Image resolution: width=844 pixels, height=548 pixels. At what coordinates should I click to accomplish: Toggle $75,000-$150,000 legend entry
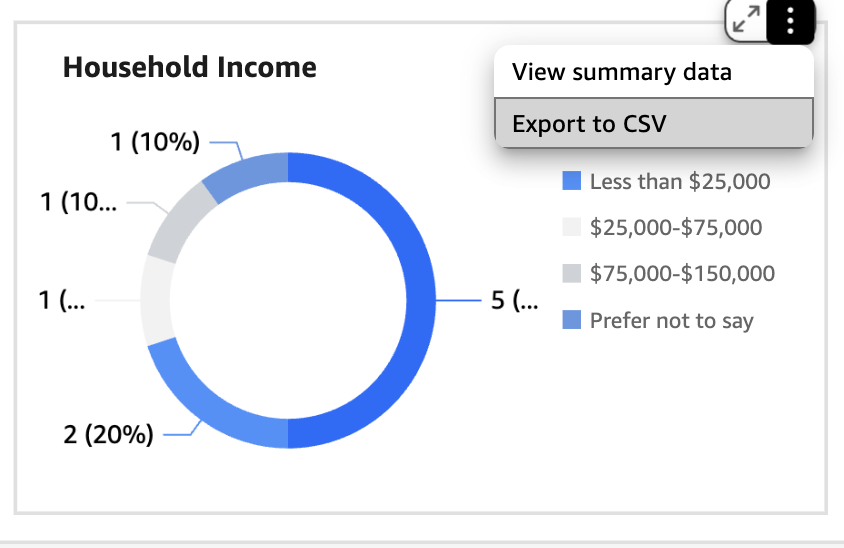[669, 273]
